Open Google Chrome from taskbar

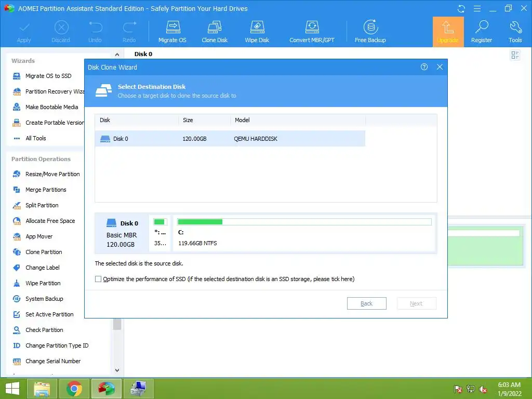tap(74, 389)
